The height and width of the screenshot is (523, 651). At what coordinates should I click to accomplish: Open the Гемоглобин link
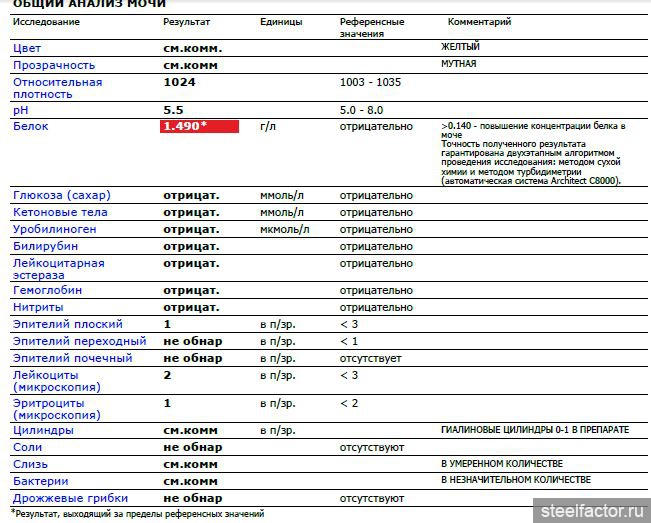coord(47,290)
